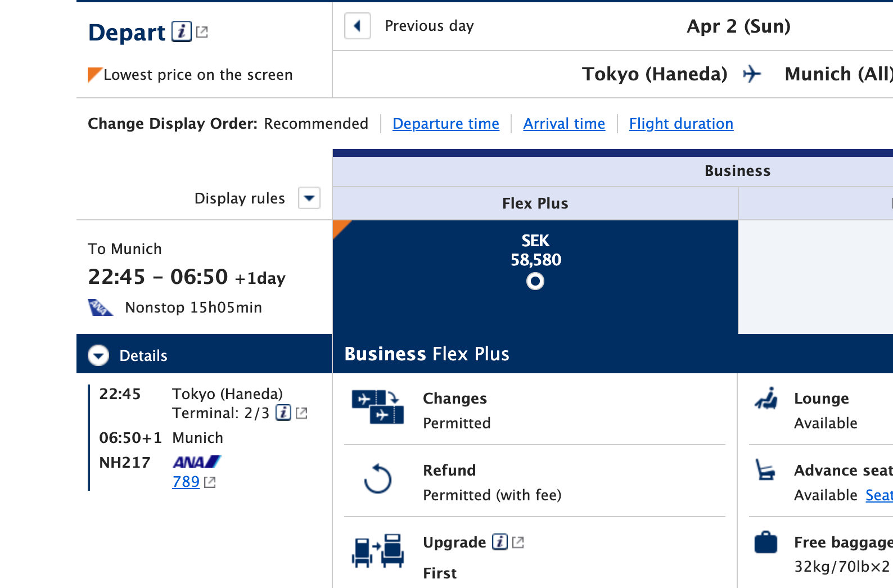Open the external link icon next to Depart
Image resolution: width=893 pixels, height=588 pixels.
pyautogui.click(x=202, y=33)
